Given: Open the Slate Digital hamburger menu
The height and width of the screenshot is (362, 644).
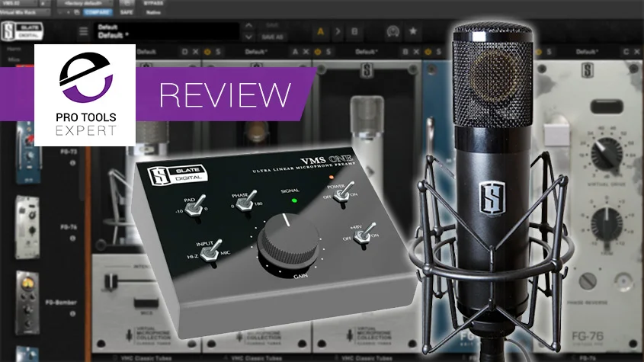Looking at the screenshot, I should coord(83,31).
